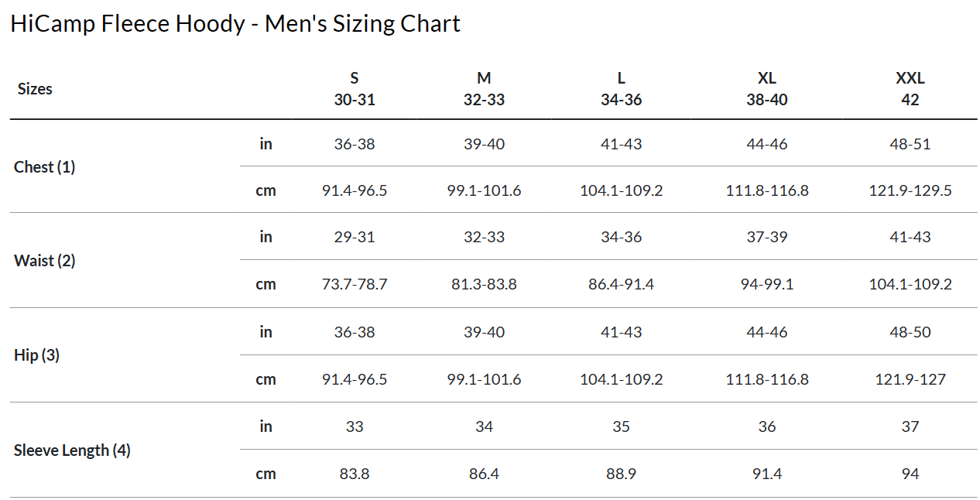Click the XXL chest value 48-51
Screen dimensions: 980x500
tap(910, 144)
